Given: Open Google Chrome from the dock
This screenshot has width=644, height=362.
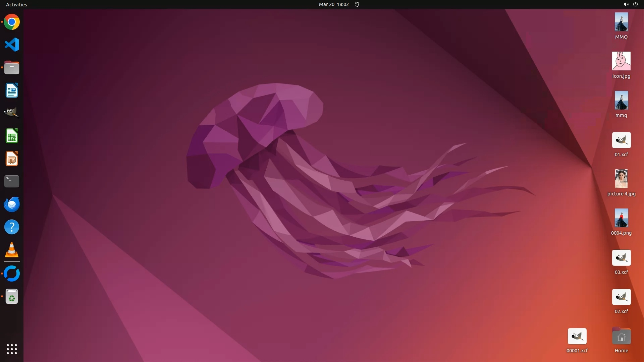Looking at the screenshot, I should (12, 22).
